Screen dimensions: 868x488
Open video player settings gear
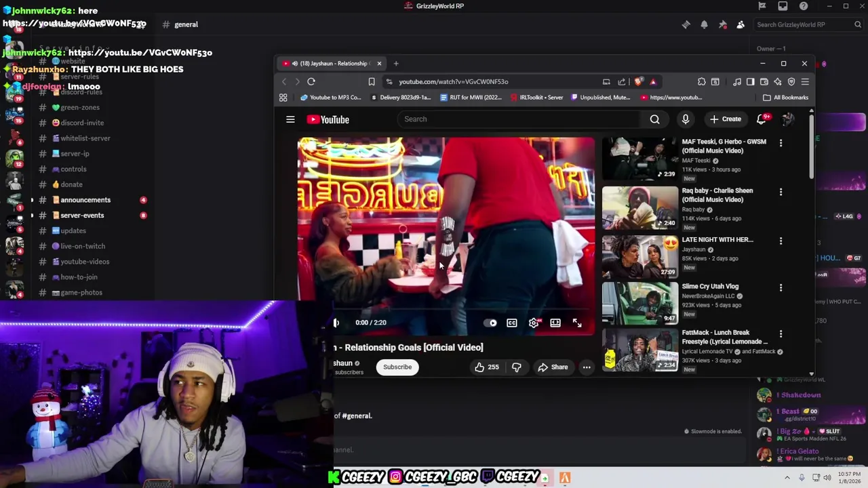click(534, 323)
